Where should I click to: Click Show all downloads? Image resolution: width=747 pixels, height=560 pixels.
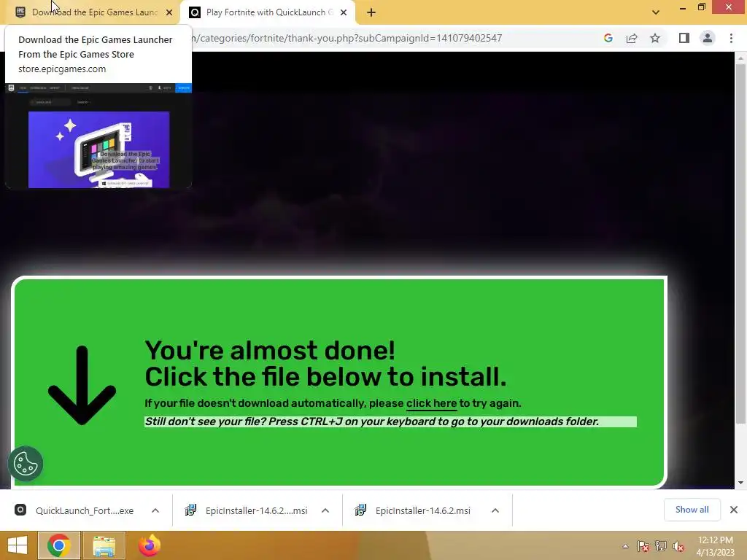(x=692, y=510)
